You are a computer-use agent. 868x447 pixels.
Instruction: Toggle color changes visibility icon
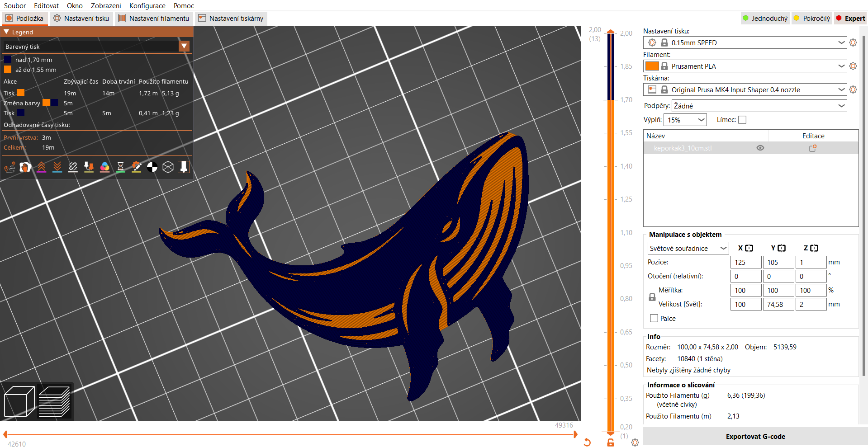[x=104, y=167]
